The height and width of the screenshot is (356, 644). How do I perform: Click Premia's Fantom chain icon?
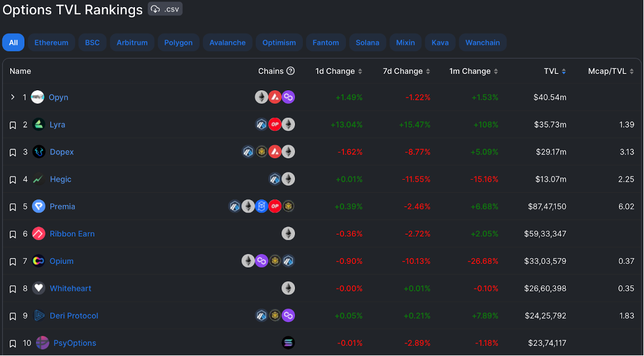[x=262, y=206]
